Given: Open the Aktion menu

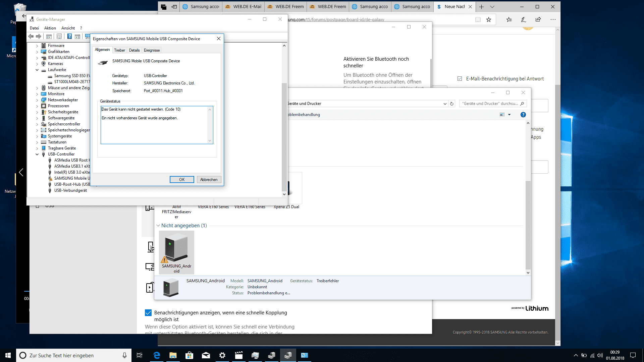Looking at the screenshot, I should coord(50,28).
